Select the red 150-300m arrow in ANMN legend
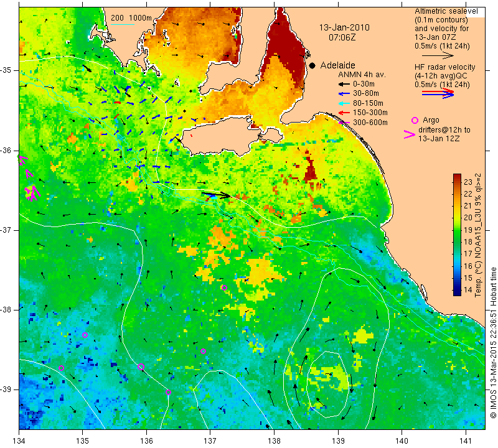 344,113
